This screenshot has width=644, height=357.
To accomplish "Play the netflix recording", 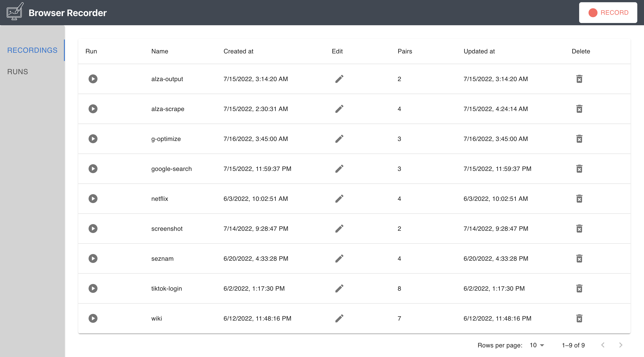I will point(93,199).
